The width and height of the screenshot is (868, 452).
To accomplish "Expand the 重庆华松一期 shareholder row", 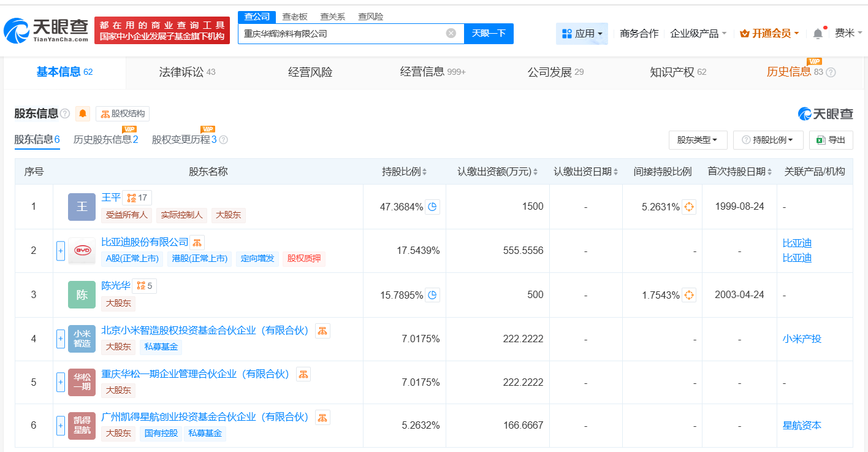I will [61, 382].
